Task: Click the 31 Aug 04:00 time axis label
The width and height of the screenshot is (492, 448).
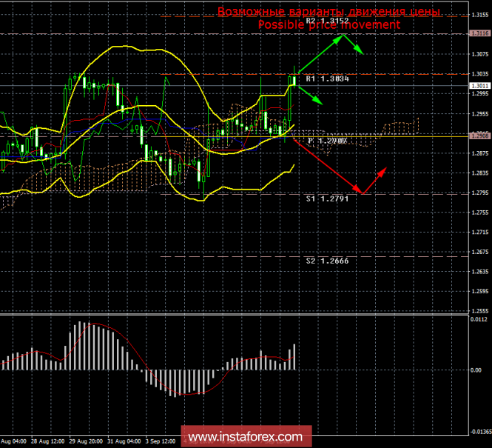Action: 124,441
